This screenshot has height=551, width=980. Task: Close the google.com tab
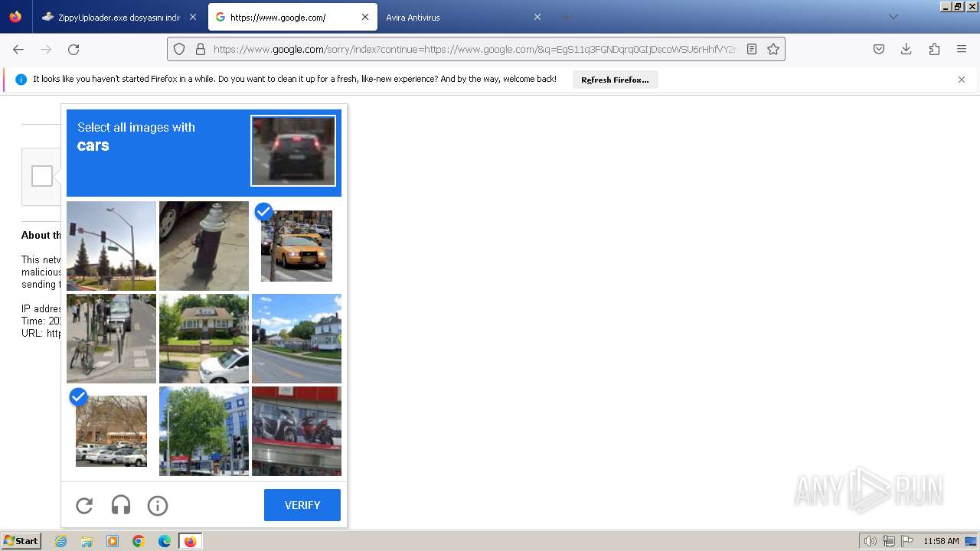pyautogui.click(x=365, y=17)
